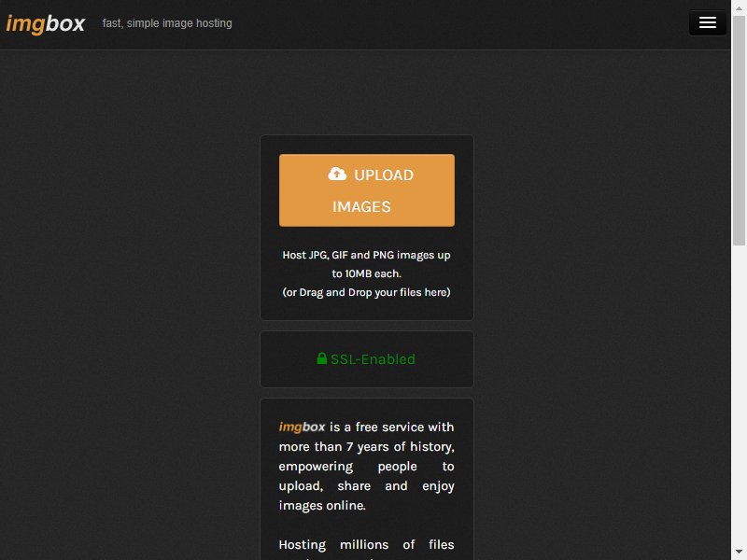Click the 'or Drag and Drop your files here' text
Screen dimensions: 747x560
[x=366, y=292]
